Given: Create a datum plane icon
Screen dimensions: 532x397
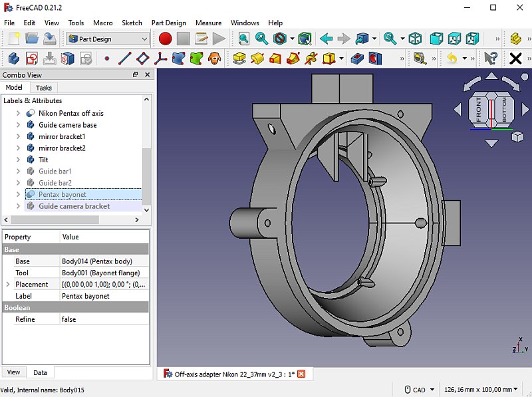Looking at the screenshot, I should [x=142, y=59].
